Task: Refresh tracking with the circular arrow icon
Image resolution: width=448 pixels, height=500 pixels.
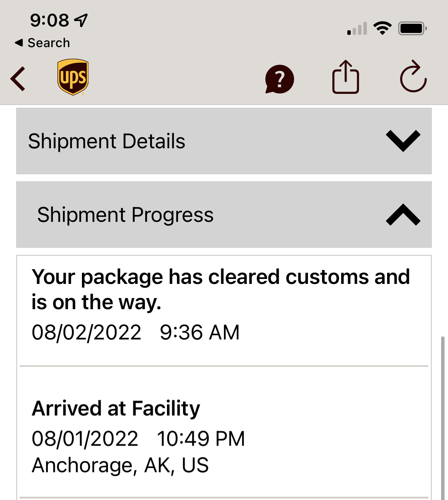Action: pos(413,76)
